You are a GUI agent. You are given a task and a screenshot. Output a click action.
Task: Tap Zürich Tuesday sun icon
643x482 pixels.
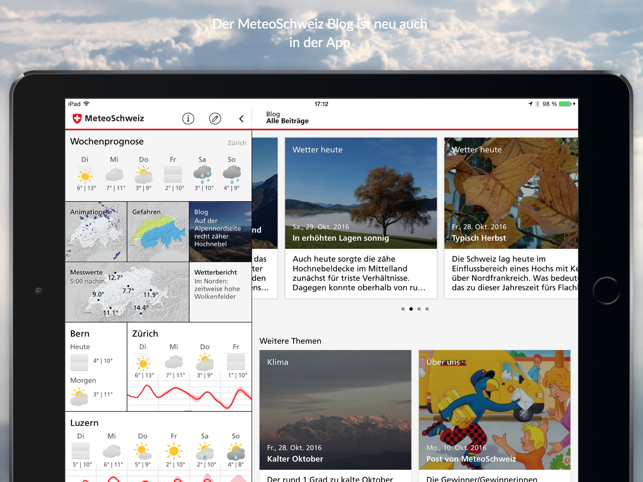click(143, 363)
